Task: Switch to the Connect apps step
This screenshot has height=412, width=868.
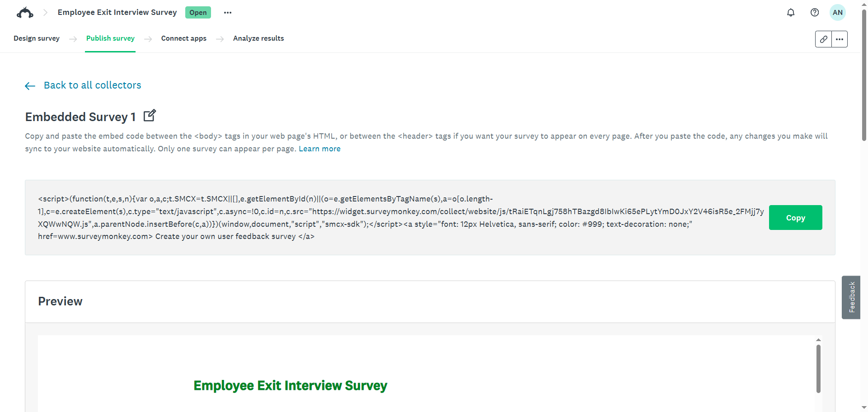Action: [x=184, y=38]
